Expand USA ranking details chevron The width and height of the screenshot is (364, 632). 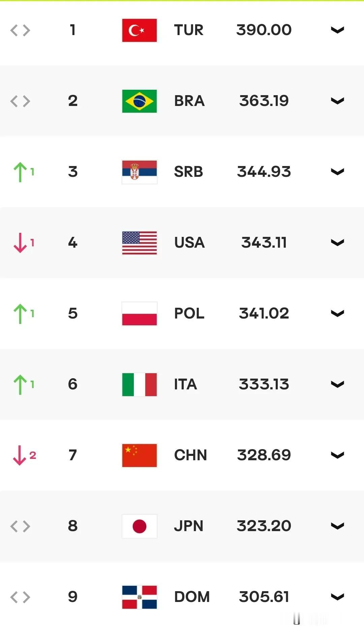337,243
